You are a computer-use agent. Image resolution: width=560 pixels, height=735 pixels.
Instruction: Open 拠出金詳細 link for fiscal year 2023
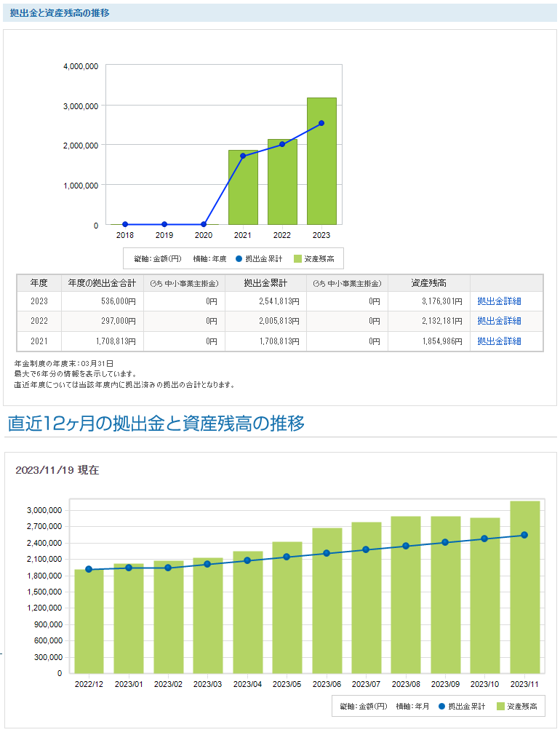499,301
